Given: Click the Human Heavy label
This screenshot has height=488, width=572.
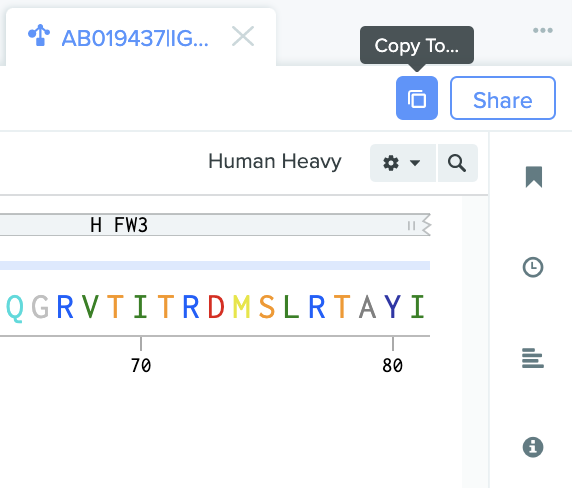Looking at the screenshot, I should coord(275,161).
